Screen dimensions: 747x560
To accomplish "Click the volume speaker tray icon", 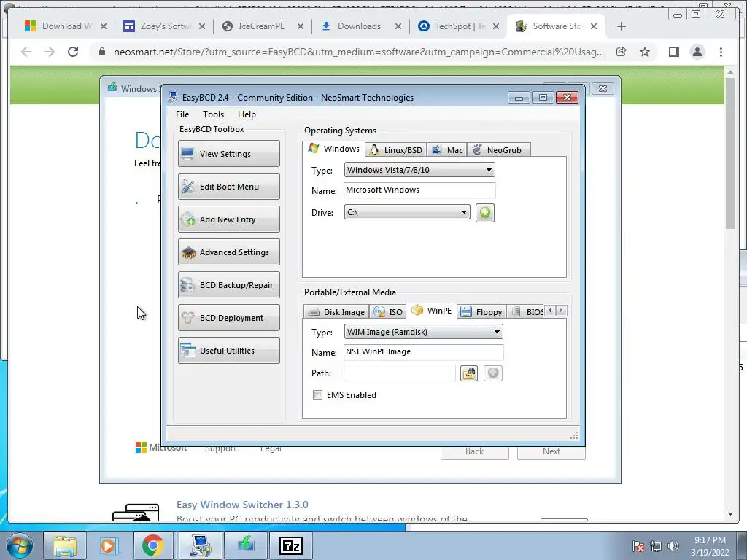I will 673,545.
